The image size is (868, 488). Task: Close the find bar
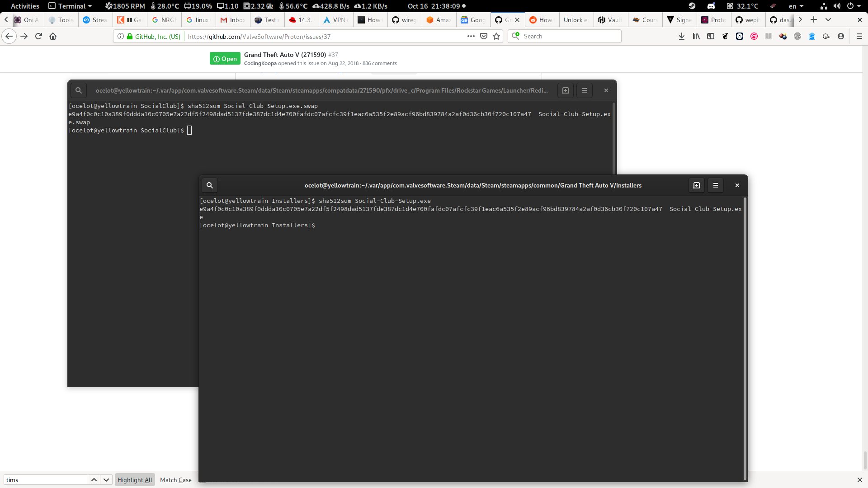[x=860, y=480]
